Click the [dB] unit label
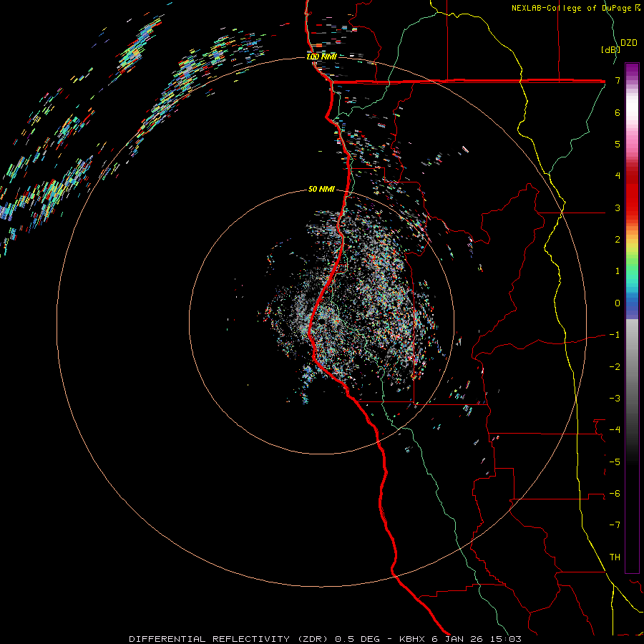The width and height of the screenshot is (644, 644). [611, 49]
